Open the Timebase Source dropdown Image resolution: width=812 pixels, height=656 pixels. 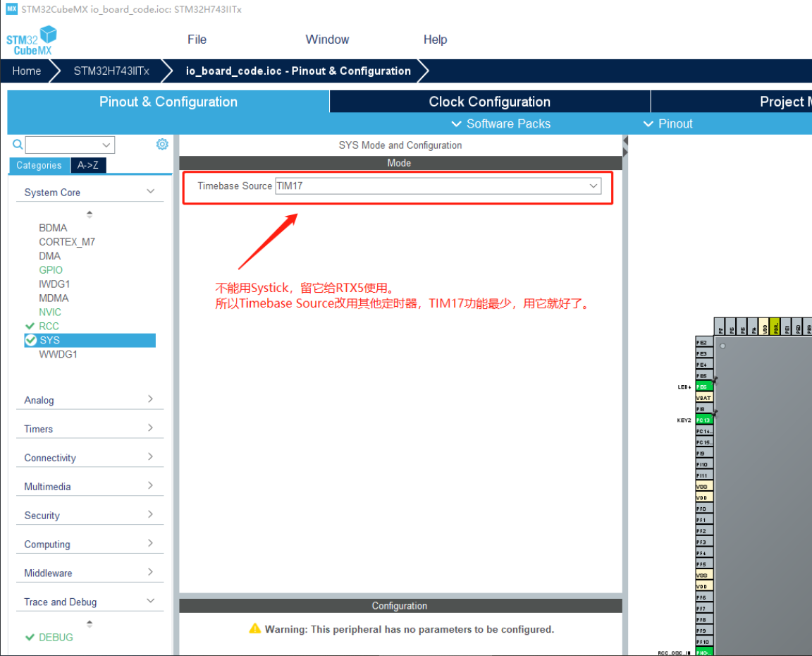pos(593,186)
